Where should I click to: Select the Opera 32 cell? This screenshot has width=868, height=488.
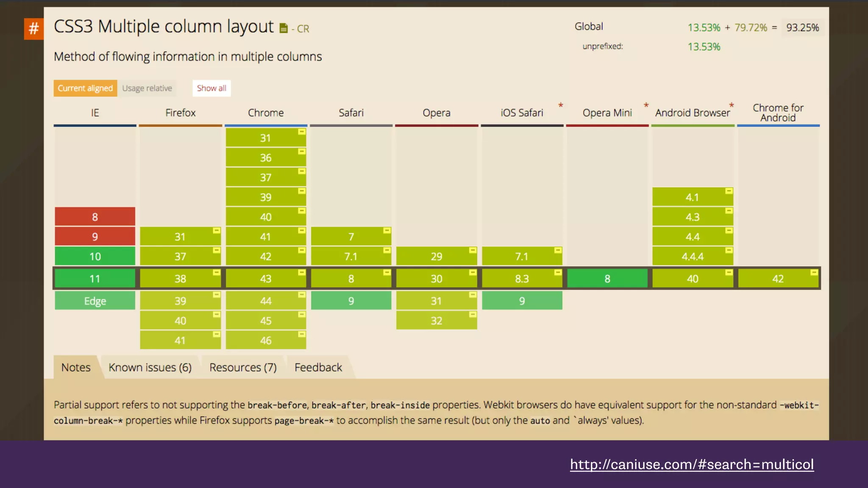click(437, 320)
